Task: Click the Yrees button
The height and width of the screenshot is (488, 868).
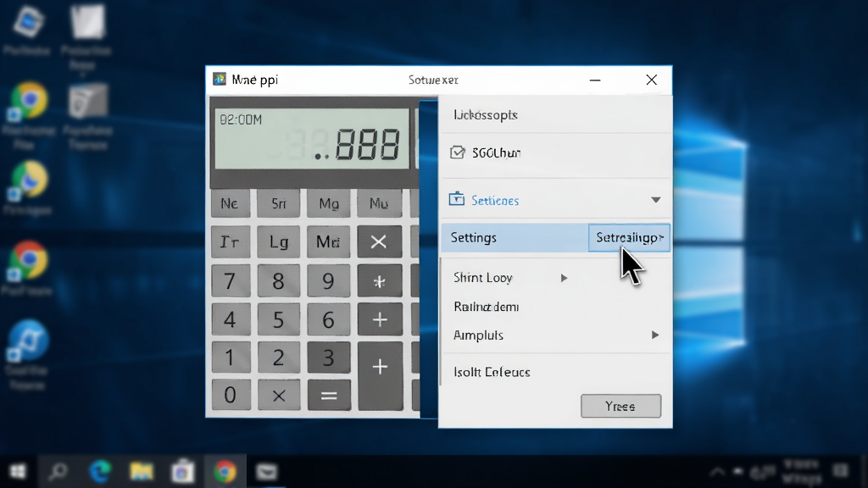Action: pyautogui.click(x=620, y=406)
